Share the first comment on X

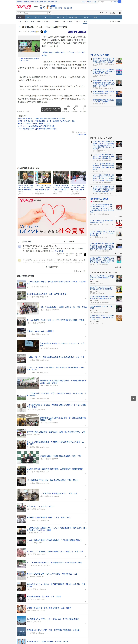click(x=85, y=254)
